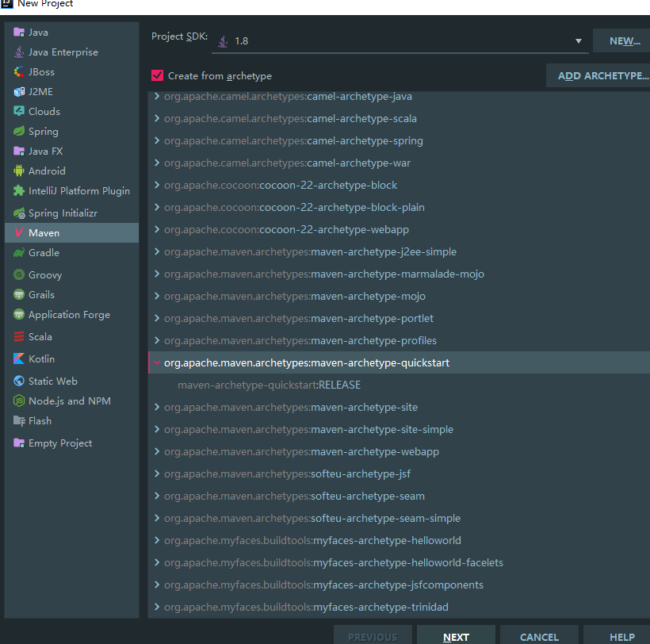Viewport: 650px width, 644px height.
Task: Click the Scala icon
Action: (19, 336)
